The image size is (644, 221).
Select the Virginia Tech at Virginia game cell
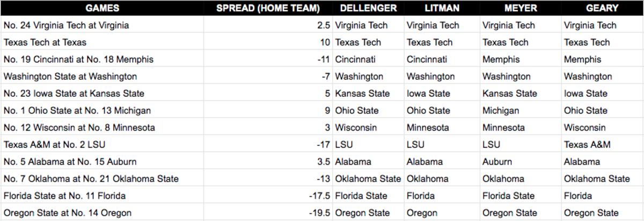[x=66, y=25]
